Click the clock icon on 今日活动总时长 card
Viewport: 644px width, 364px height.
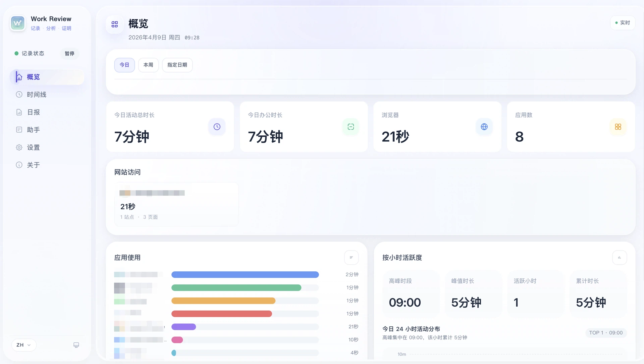tap(217, 127)
